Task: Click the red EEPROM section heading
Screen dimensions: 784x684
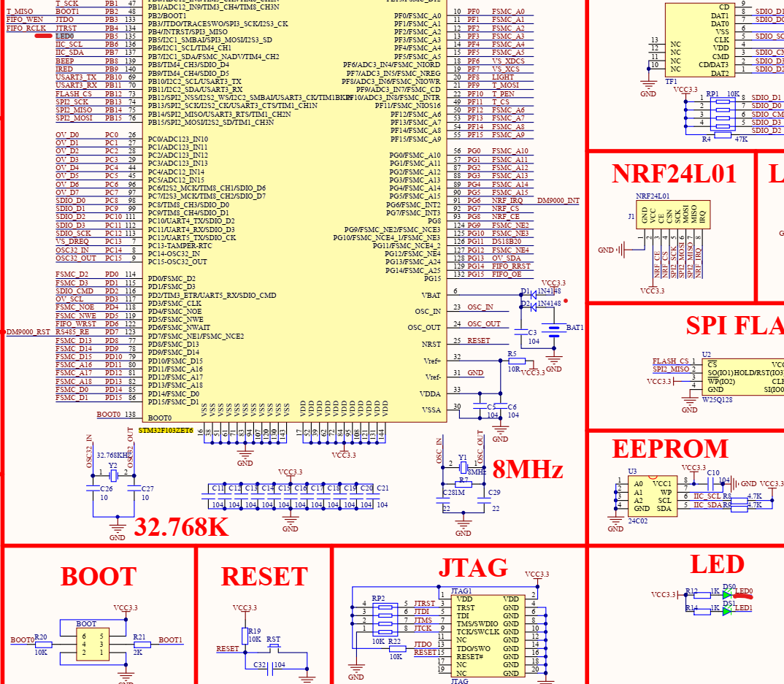Action: 670,448
